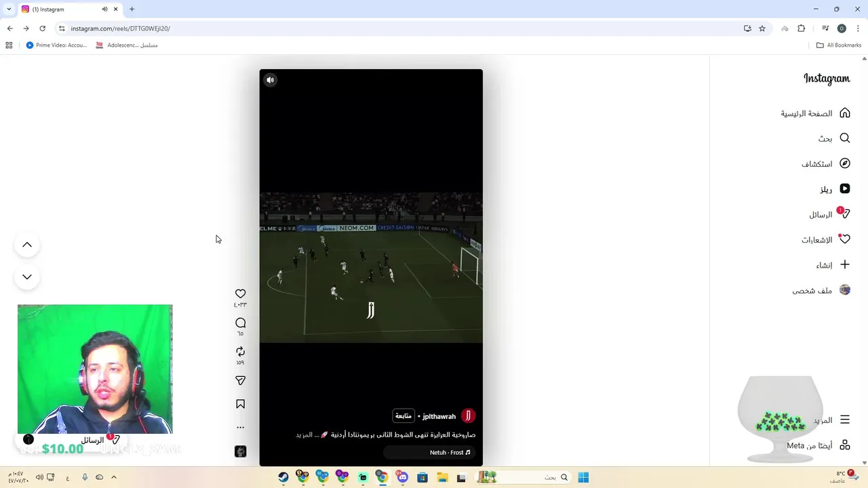Click the Windows Start button

pos(583,477)
